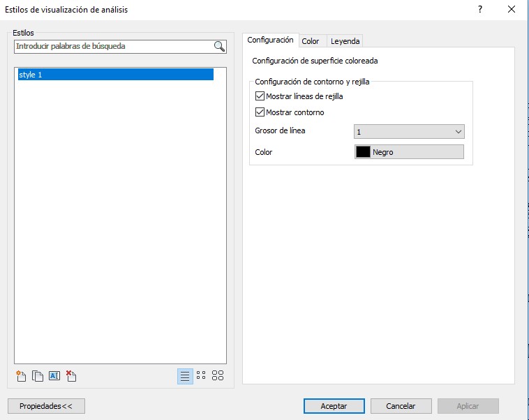Switch to small icons view

click(x=201, y=376)
